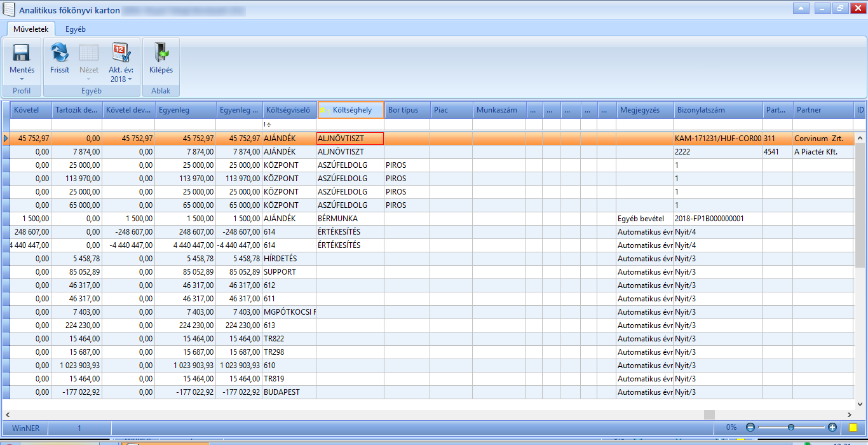This screenshot has height=445, width=868.
Task: Click the SUPPORT cost bearer cell
Action: [290, 271]
